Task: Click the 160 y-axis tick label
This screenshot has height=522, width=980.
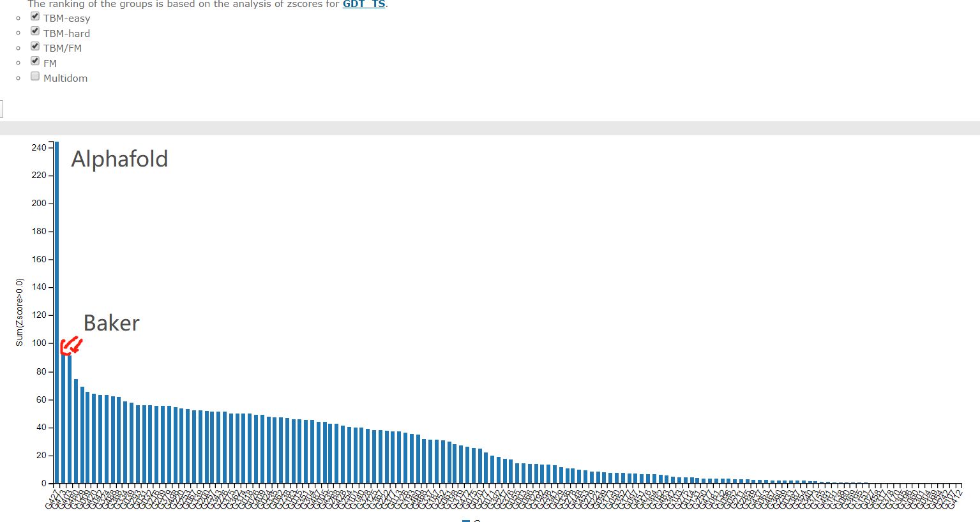Action: pyautogui.click(x=38, y=259)
